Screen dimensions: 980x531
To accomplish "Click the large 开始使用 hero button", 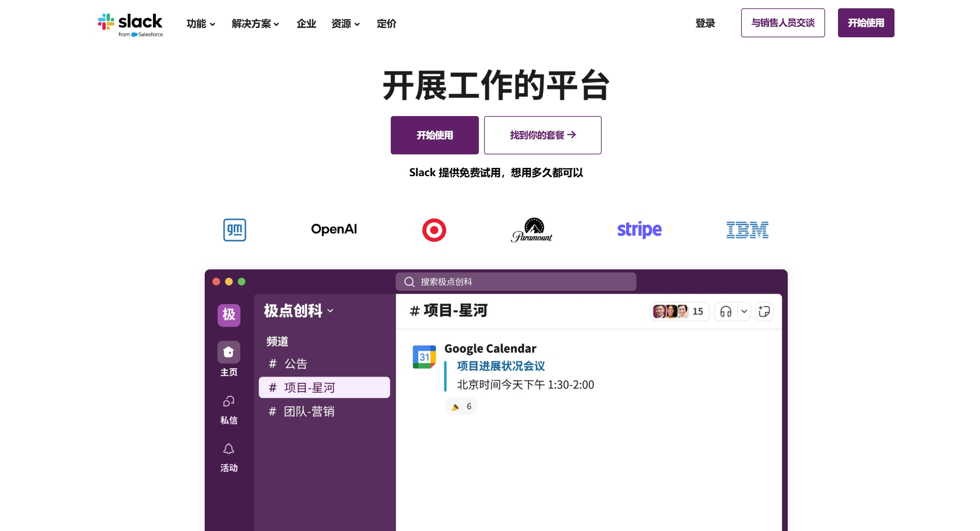I will click(435, 135).
